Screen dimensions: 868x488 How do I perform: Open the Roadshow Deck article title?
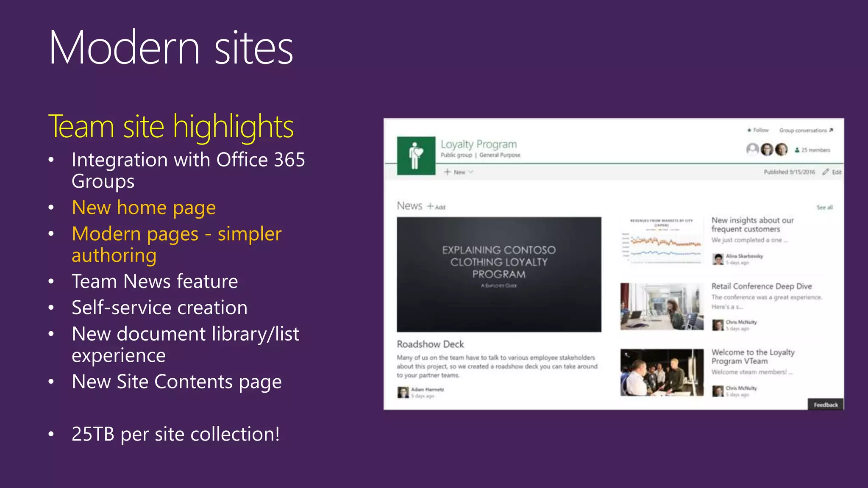430,344
